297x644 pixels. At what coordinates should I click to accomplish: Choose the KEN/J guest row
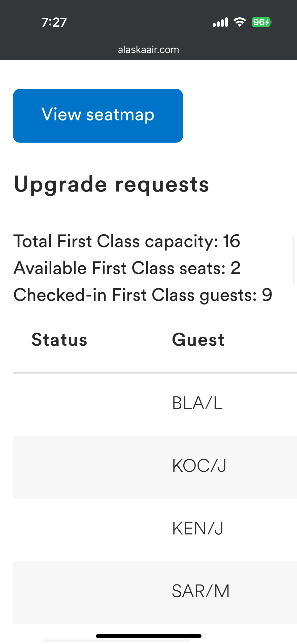click(198, 528)
